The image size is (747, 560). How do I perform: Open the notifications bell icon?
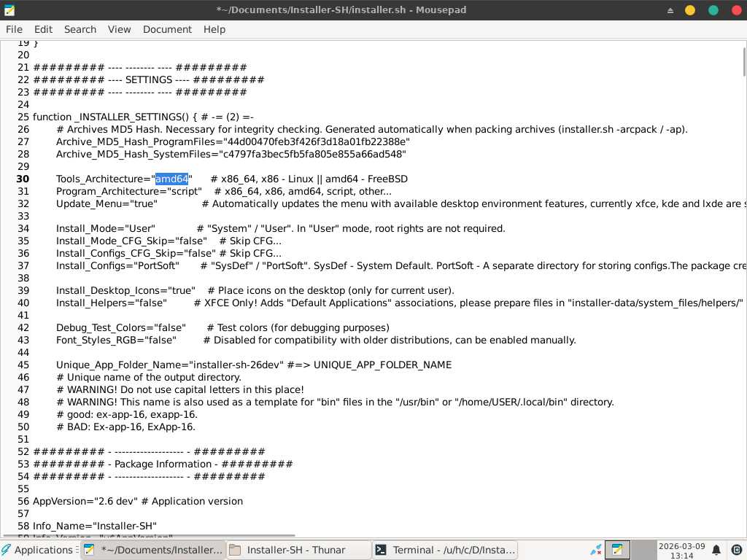716,550
